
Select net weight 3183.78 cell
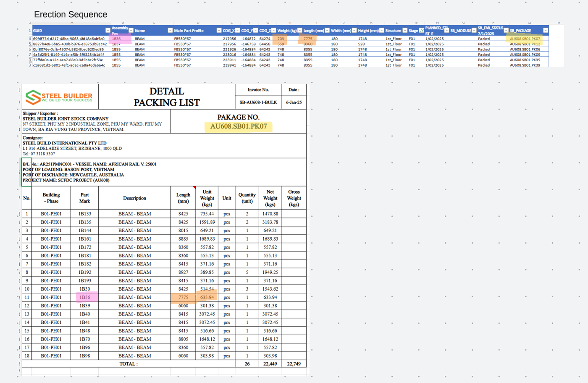click(x=270, y=222)
